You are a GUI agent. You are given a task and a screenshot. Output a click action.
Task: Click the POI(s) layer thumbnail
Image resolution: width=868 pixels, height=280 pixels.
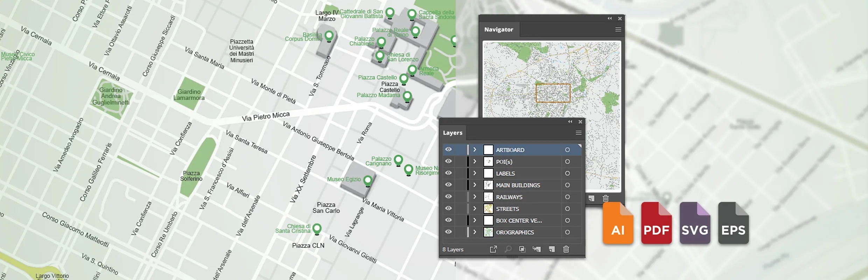pos(488,162)
